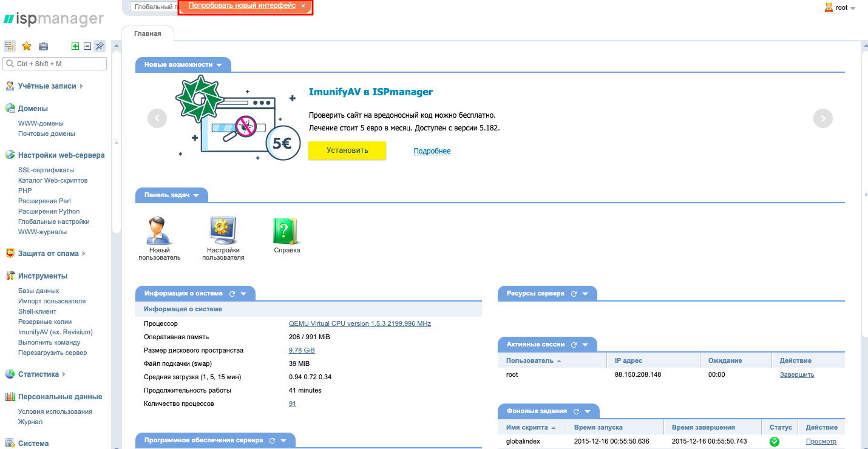This screenshot has width=868, height=449.
Task: Click the yellow Установить button
Action: (347, 150)
